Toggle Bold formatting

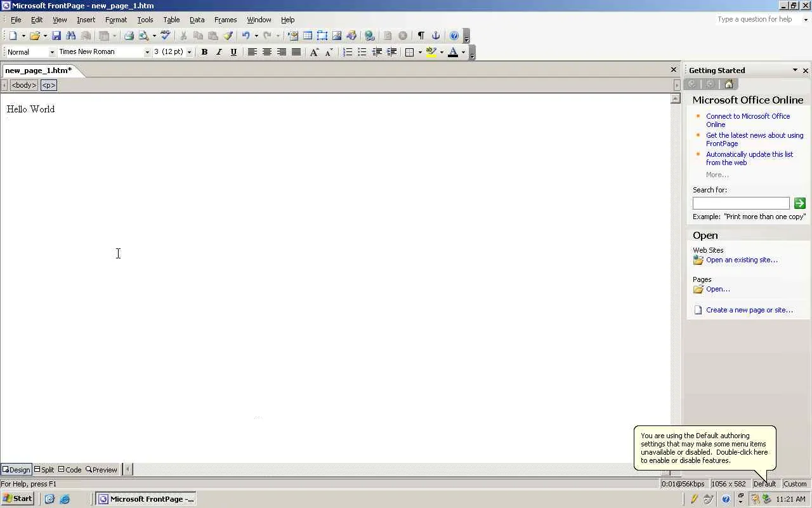[x=204, y=52]
